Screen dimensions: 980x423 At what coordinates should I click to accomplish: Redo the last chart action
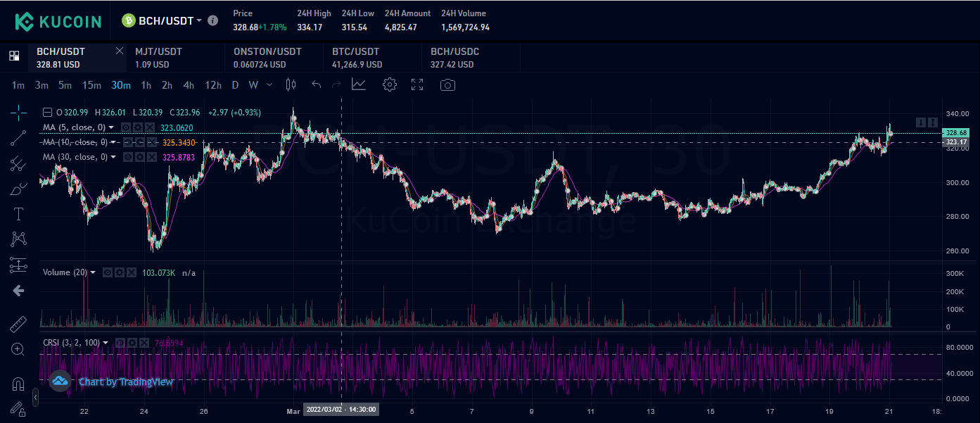pos(336,85)
